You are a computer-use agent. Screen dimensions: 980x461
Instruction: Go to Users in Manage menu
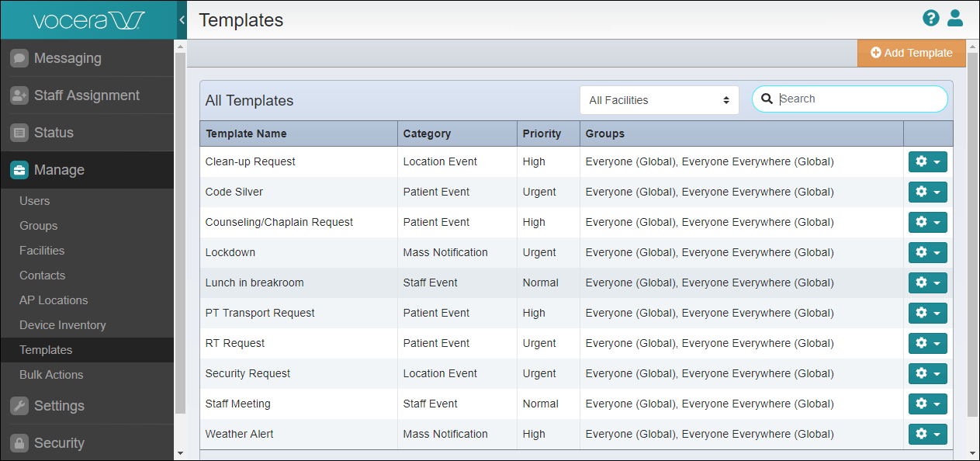pos(35,201)
